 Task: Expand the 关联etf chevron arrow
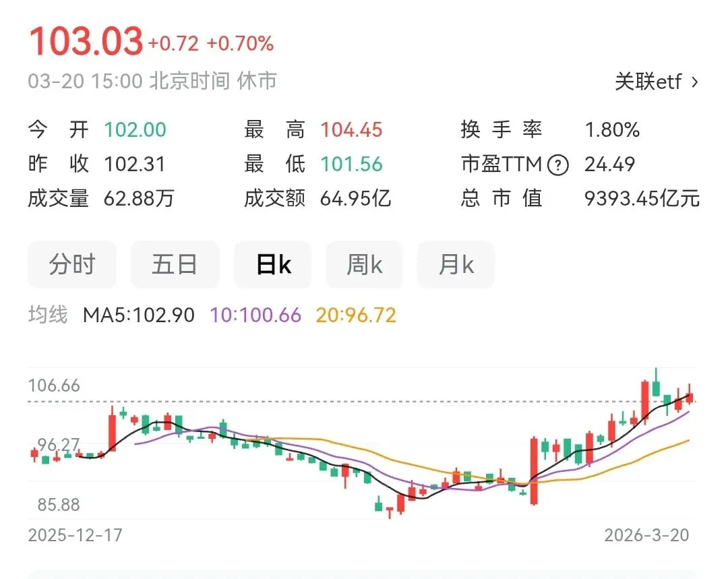pos(694,82)
